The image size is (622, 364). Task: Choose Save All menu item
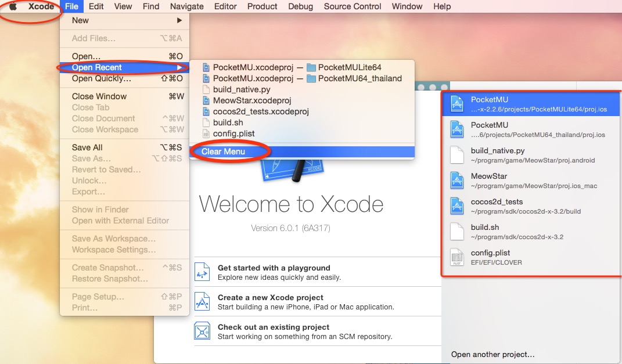(124, 147)
